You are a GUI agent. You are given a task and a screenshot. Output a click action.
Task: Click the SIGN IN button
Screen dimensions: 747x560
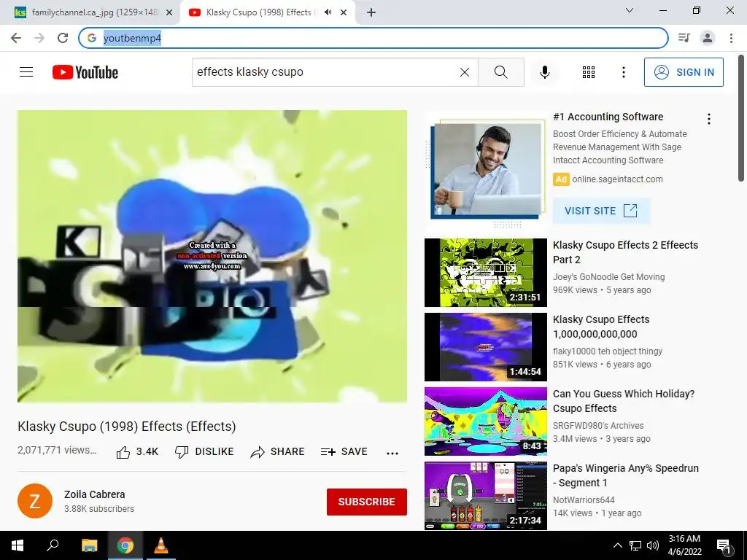[x=683, y=72]
